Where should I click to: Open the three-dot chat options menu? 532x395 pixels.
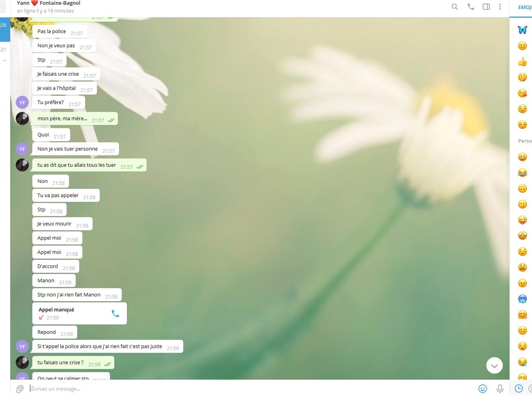(x=500, y=7)
